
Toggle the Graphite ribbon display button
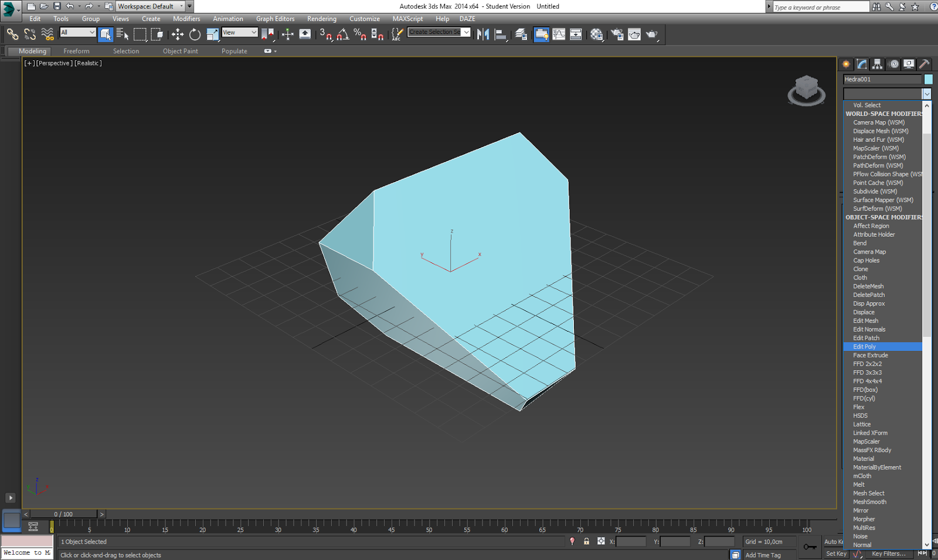click(542, 35)
